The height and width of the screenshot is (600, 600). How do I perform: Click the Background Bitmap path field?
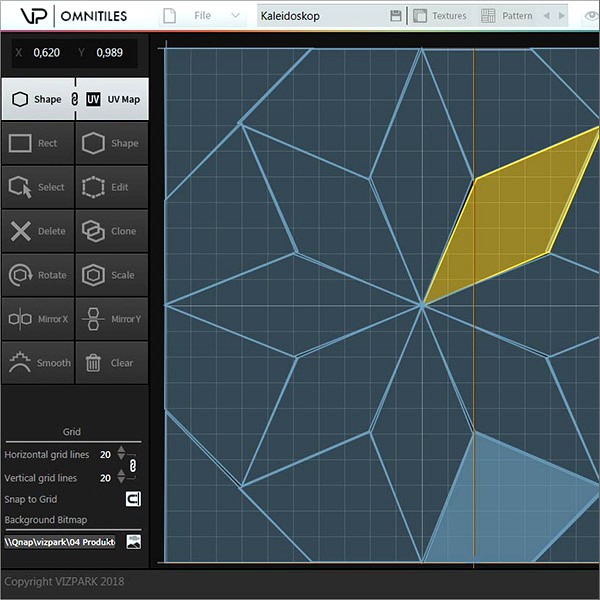(60, 542)
